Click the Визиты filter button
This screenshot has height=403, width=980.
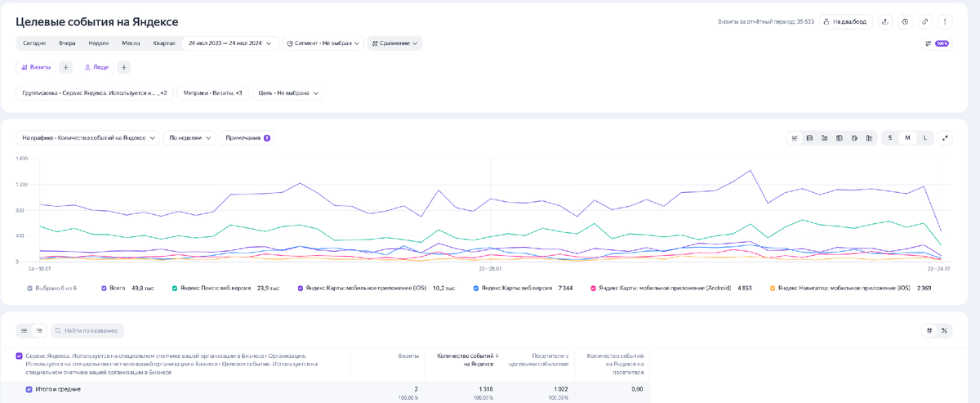coord(36,67)
